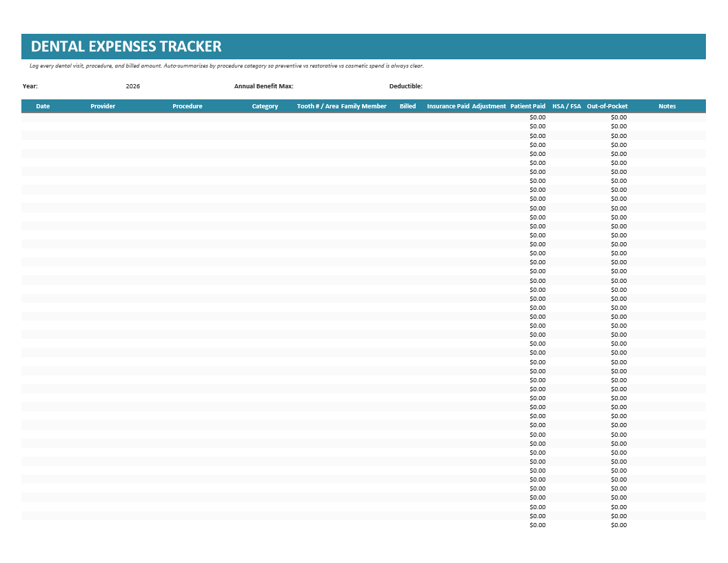
Task: Click the 'Deductible:' label
Action: click(406, 86)
